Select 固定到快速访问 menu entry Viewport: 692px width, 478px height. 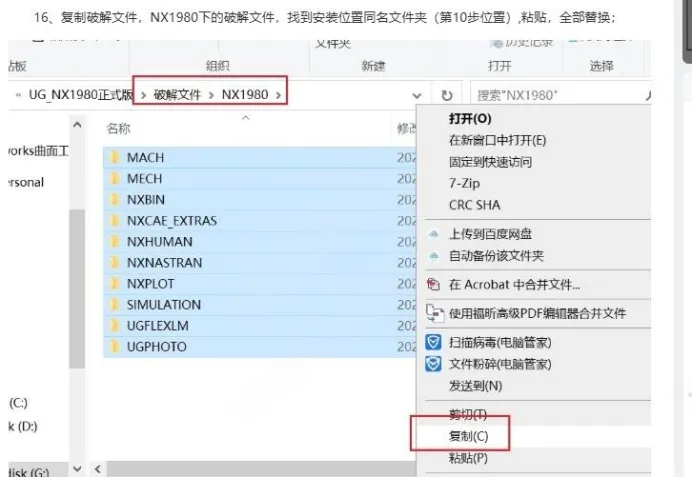click(490, 162)
